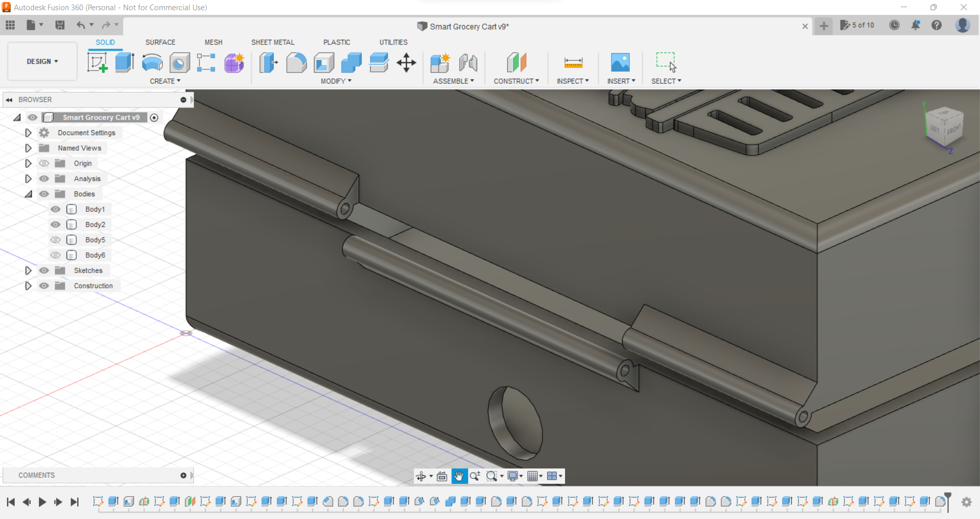
Task: Click the ViewCube FRONT face
Action: [x=953, y=130]
